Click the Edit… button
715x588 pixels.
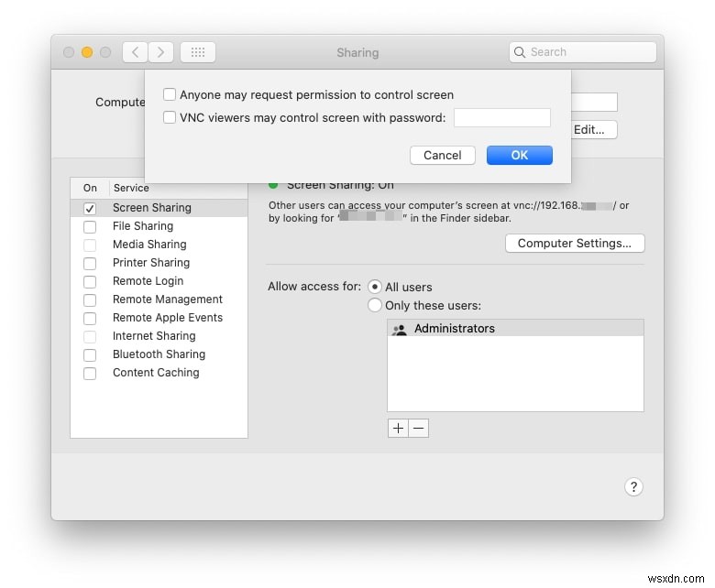pos(594,130)
